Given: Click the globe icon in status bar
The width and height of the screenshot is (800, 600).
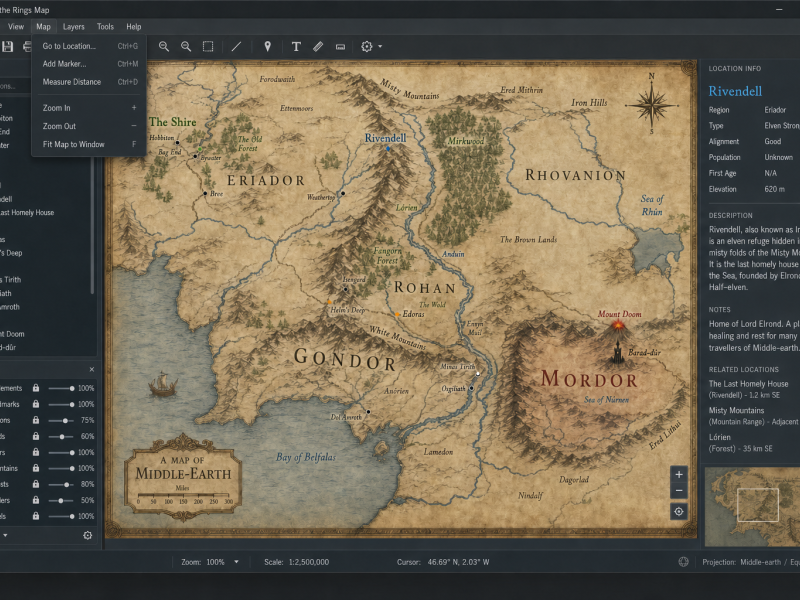Looking at the screenshot, I should (684, 562).
